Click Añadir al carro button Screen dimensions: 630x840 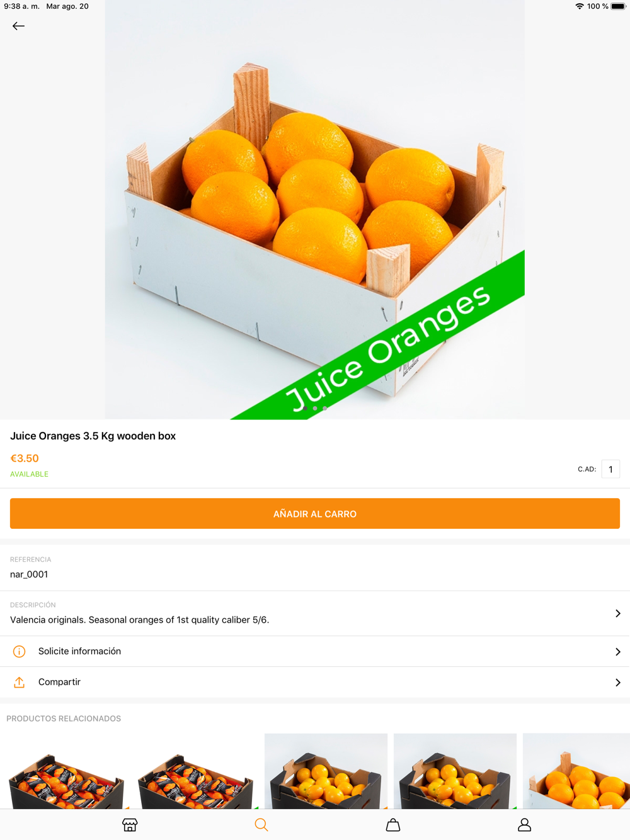(315, 514)
